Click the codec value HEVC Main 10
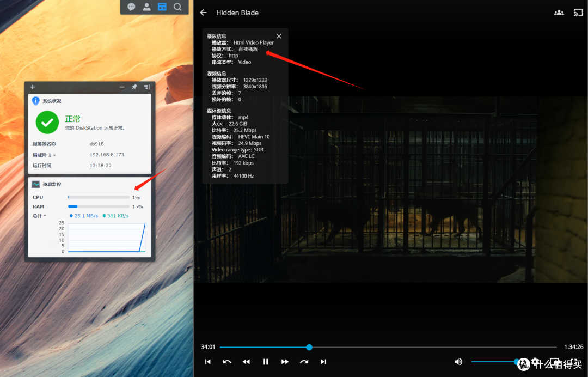588x377 pixels. tap(254, 137)
